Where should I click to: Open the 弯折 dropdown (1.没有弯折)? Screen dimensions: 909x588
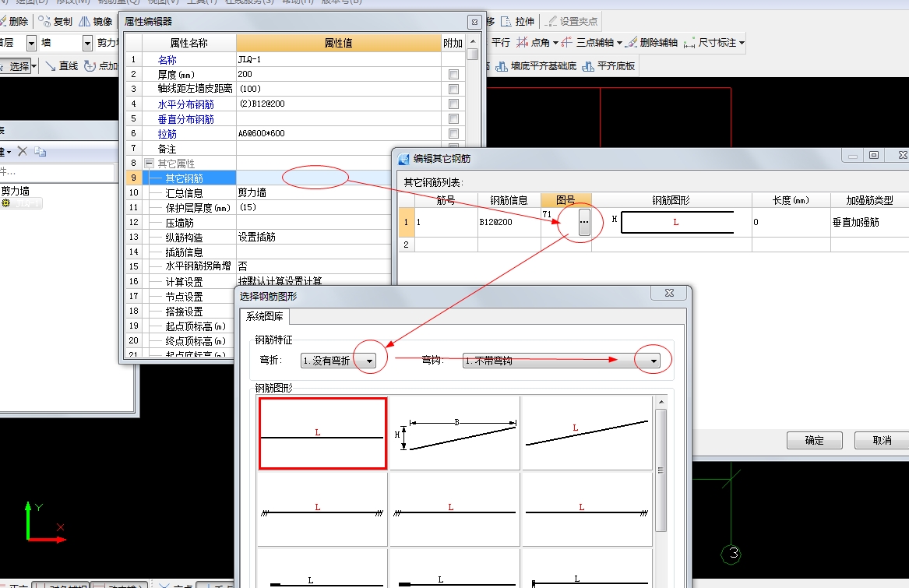369,361
